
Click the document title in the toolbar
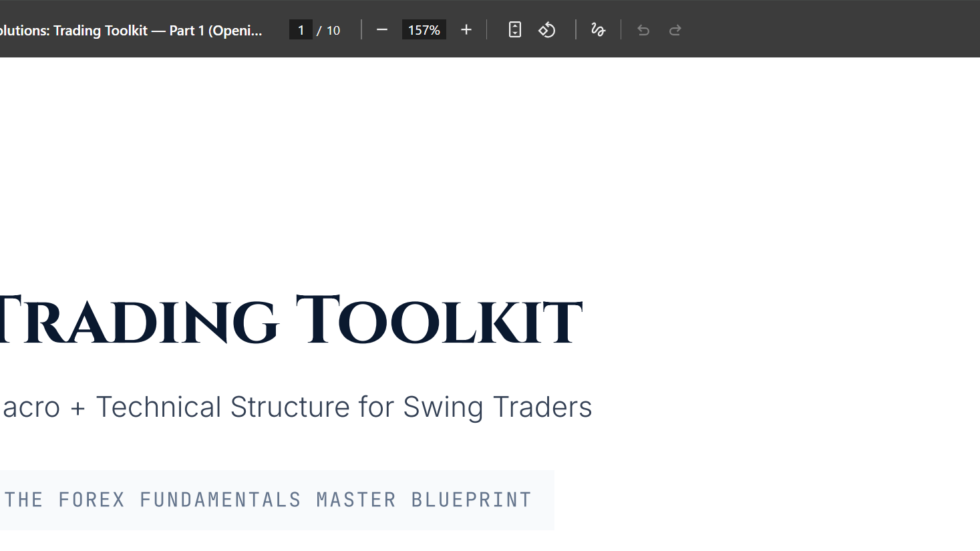131,30
